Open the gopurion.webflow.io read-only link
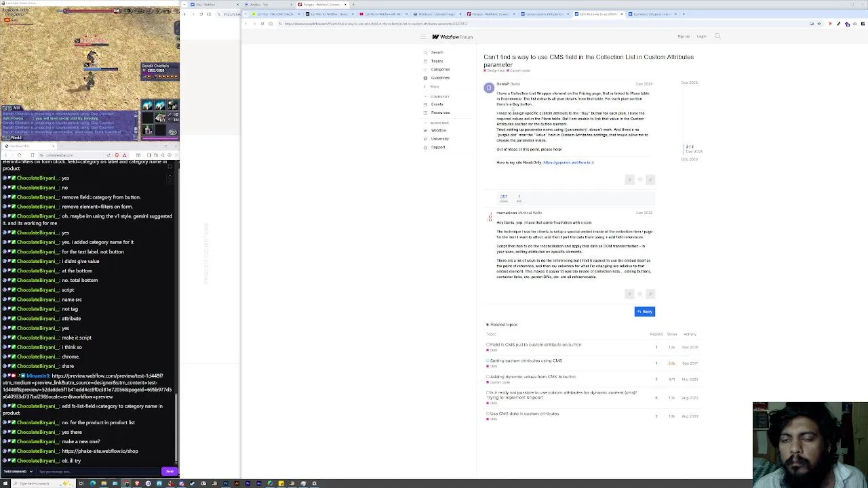This screenshot has width=868, height=488. (568, 163)
